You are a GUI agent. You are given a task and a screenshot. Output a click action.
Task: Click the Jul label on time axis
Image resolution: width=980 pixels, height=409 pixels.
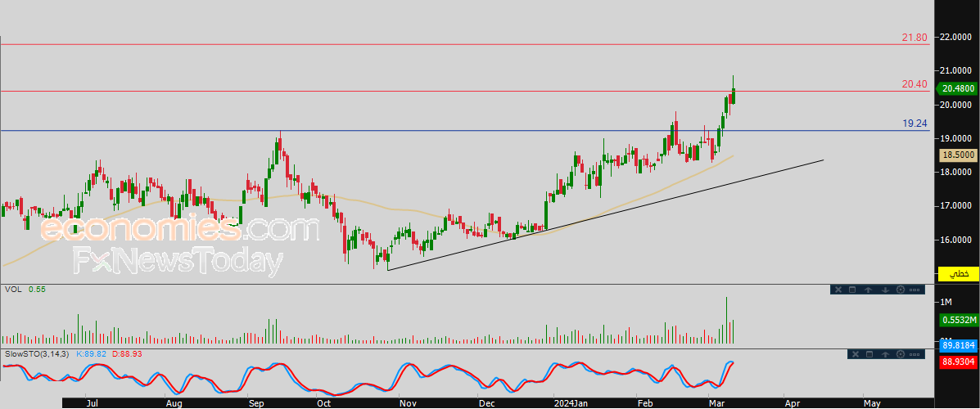[x=92, y=403]
